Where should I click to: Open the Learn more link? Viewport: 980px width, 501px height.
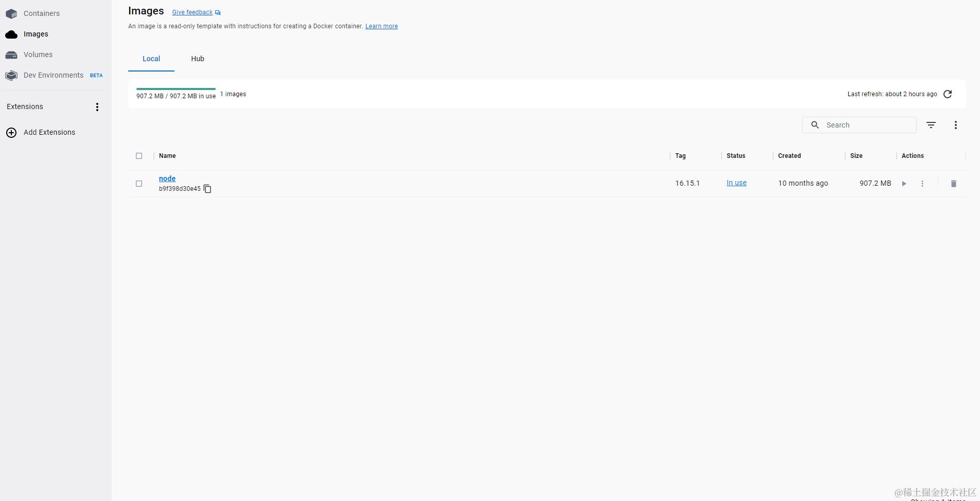[x=381, y=26]
